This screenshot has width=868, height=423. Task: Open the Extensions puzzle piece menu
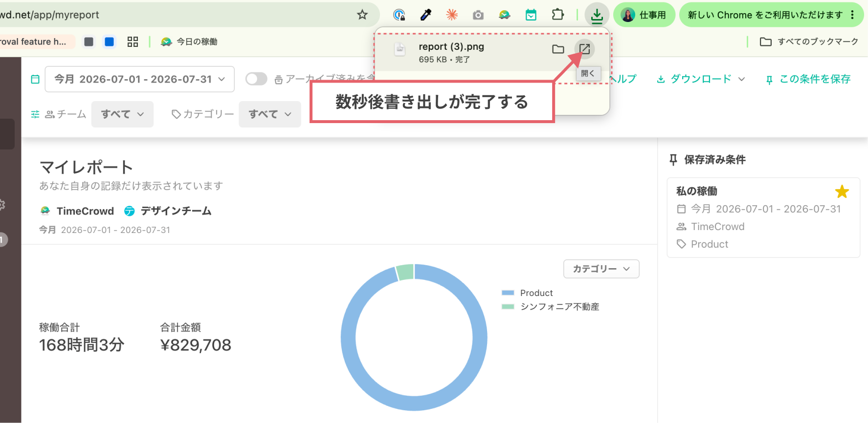[x=557, y=15]
